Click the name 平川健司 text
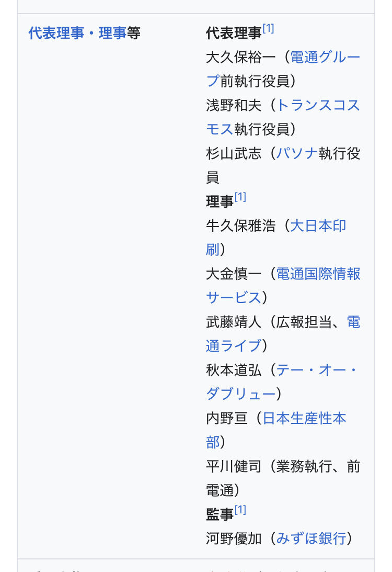Image resolution: width=392 pixels, height=572 pixels. tap(233, 467)
